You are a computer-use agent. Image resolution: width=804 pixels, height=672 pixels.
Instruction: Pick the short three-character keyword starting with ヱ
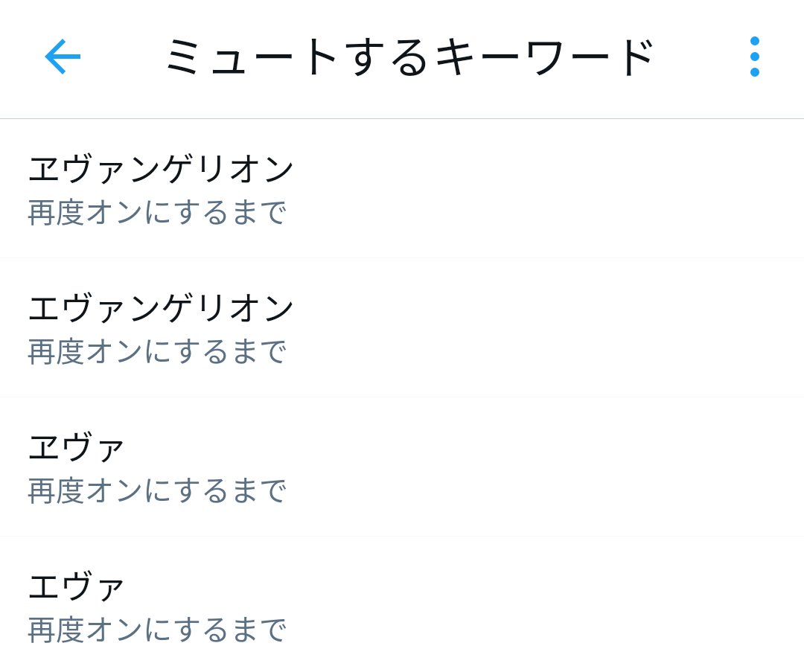coord(77,447)
